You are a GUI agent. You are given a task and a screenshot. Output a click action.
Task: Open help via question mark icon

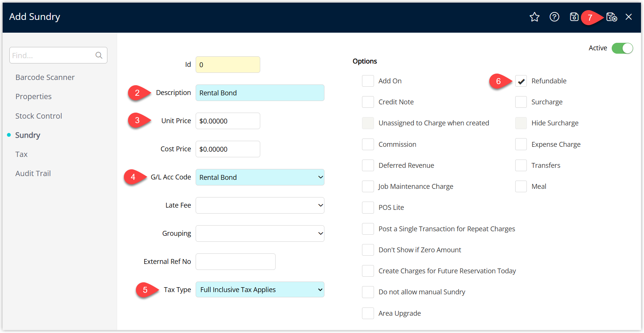(554, 17)
